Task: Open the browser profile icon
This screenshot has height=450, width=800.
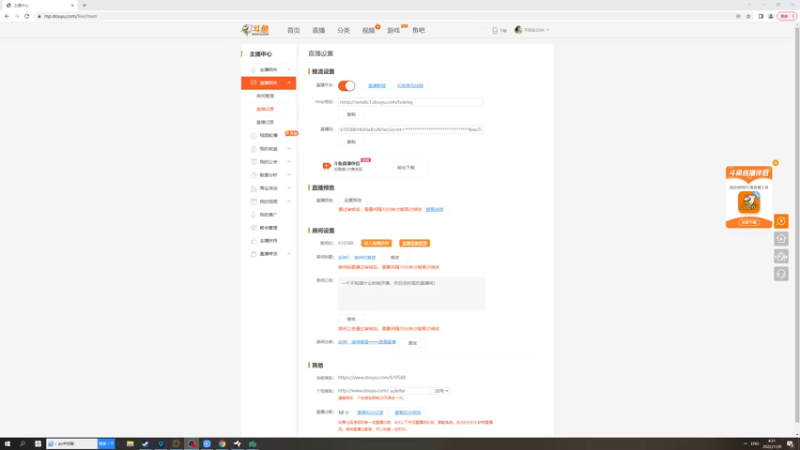Action: (771, 16)
